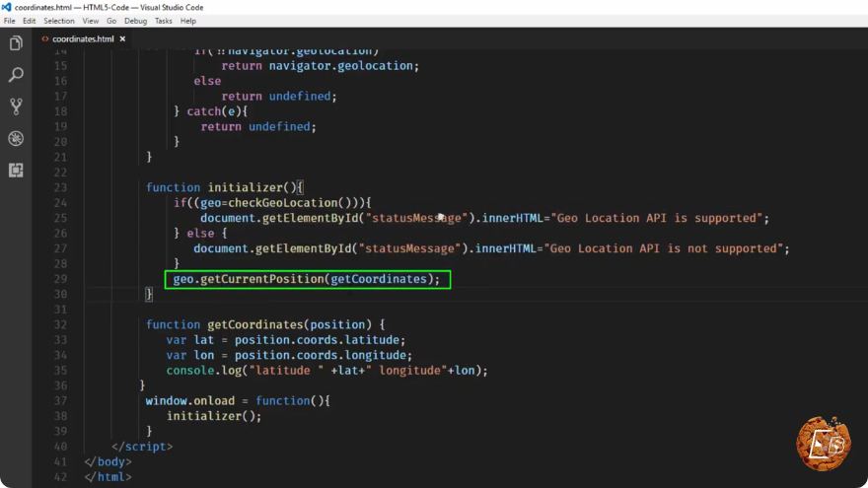The height and width of the screenshot is (488, 868).
Task: Select the coordinates.html editor tab
Action: 83,38
